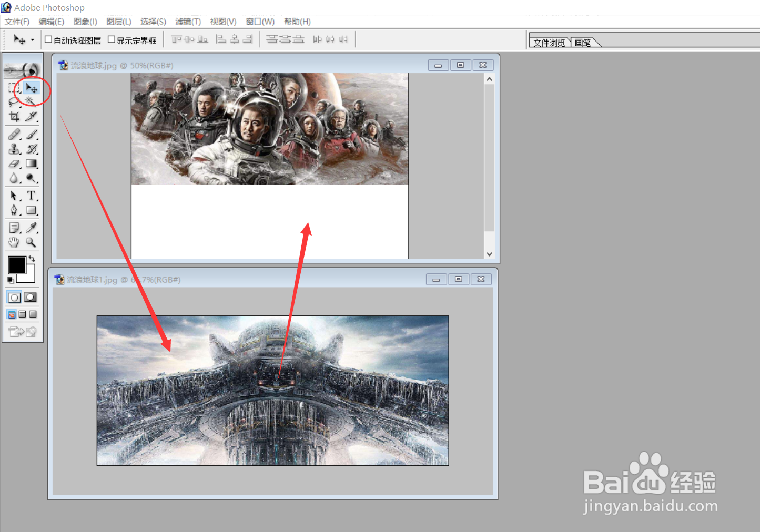The width and height of the screenshot is (760, 532).
Task: Select the Lasso tool
Action: (x=14, y=101)
